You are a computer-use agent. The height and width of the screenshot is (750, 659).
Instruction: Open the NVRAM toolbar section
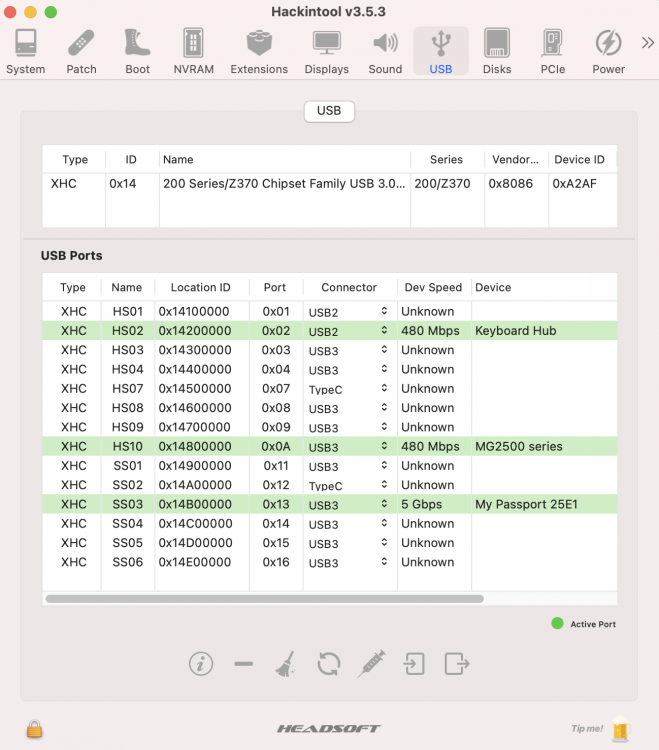click(193, 51)
